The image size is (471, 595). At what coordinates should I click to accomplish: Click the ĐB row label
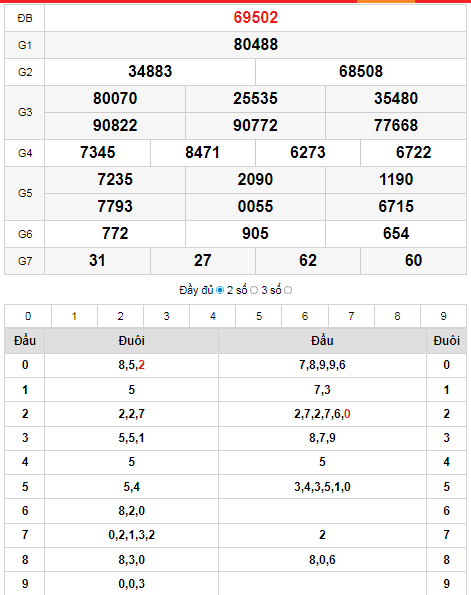coord(25,18)
